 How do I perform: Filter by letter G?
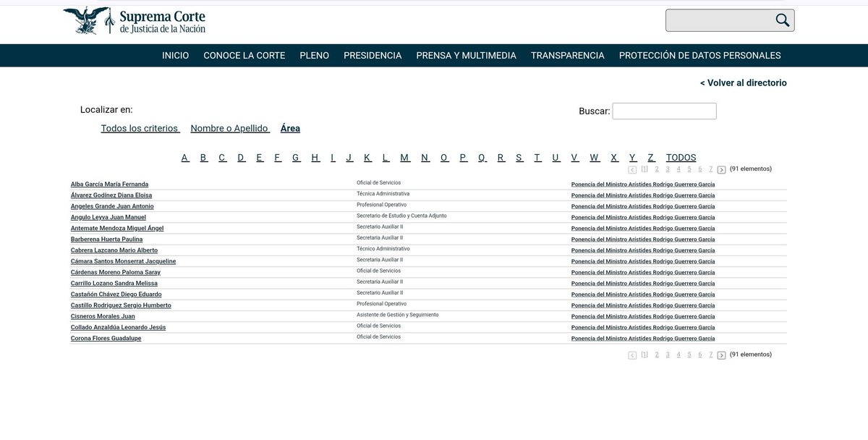tap(297, 158)
